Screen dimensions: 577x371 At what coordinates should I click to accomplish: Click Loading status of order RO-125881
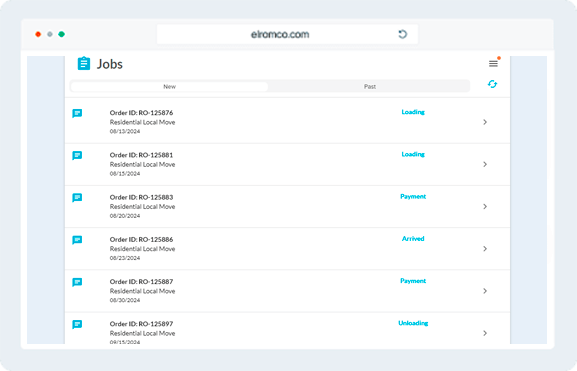coord(413,154)
